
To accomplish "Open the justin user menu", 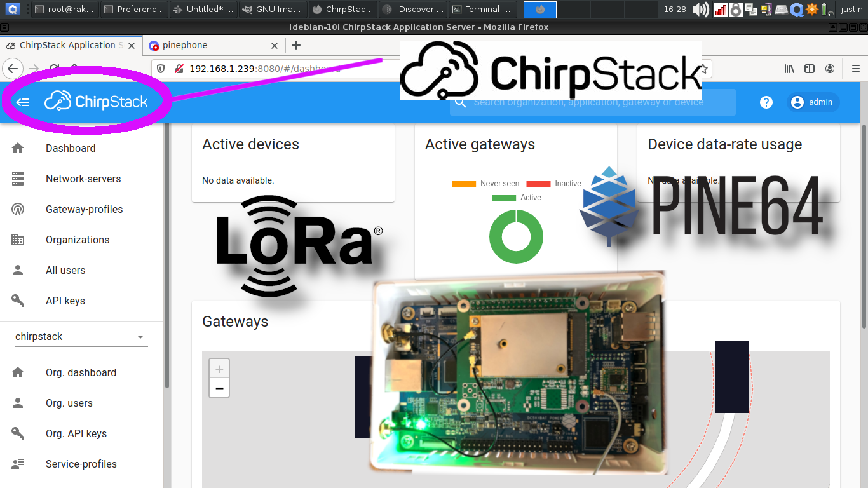I will click(x=851, y=10).
